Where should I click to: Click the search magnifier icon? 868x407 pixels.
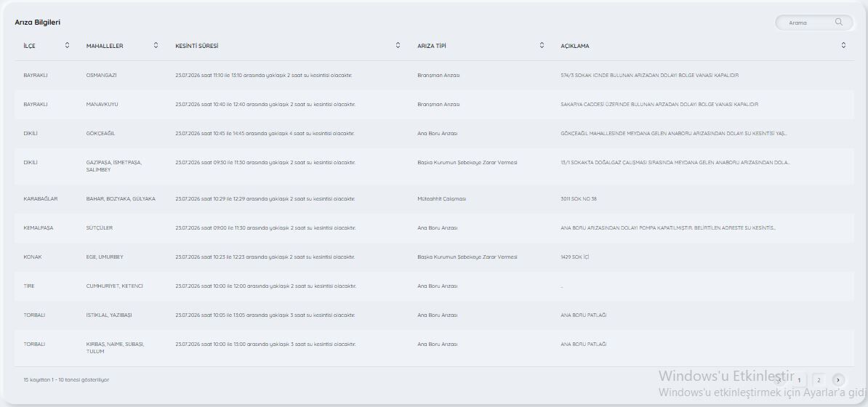[839, 22]
